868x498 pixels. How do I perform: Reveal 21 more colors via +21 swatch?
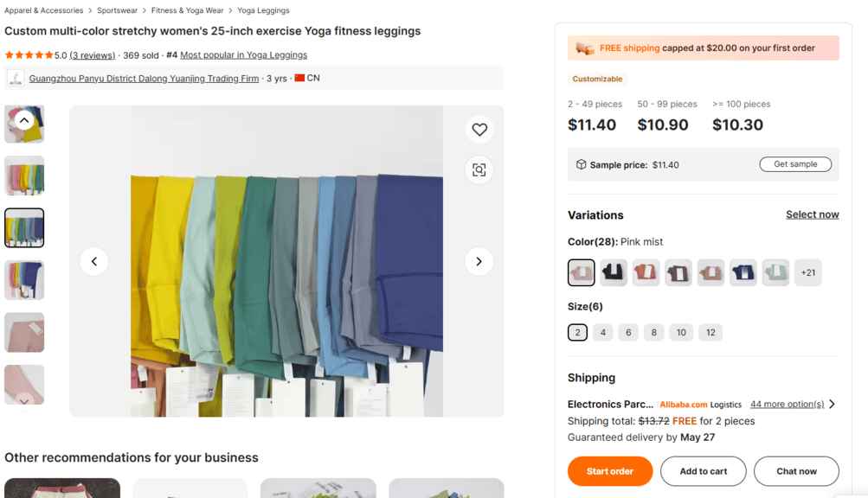(807, 272)
